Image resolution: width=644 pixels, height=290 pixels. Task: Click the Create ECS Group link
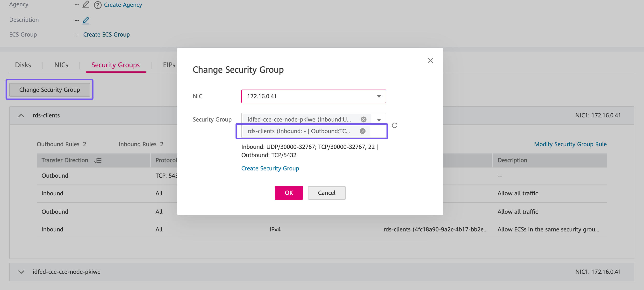pos(106,35)
